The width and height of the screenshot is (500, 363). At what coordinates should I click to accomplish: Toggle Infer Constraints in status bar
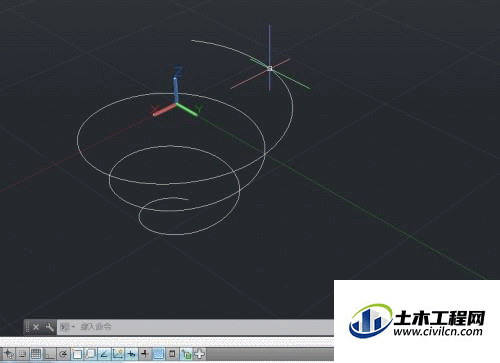[x=9, y=354]
